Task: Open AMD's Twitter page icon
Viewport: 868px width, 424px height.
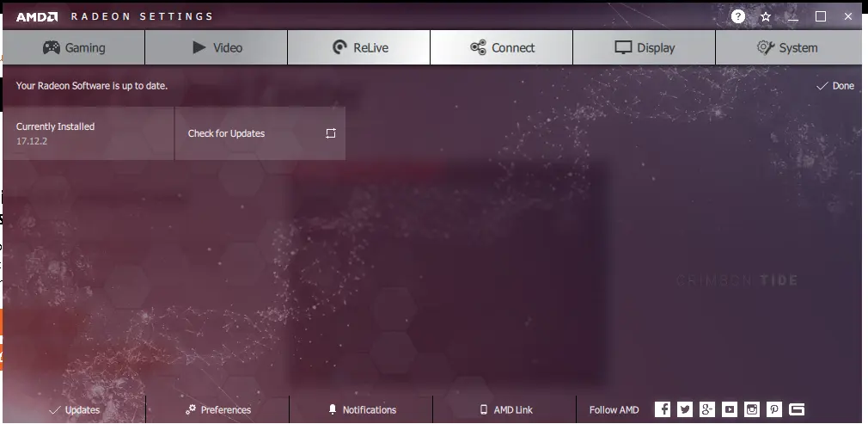Action: pyautogui.click(x=685, y=409)
